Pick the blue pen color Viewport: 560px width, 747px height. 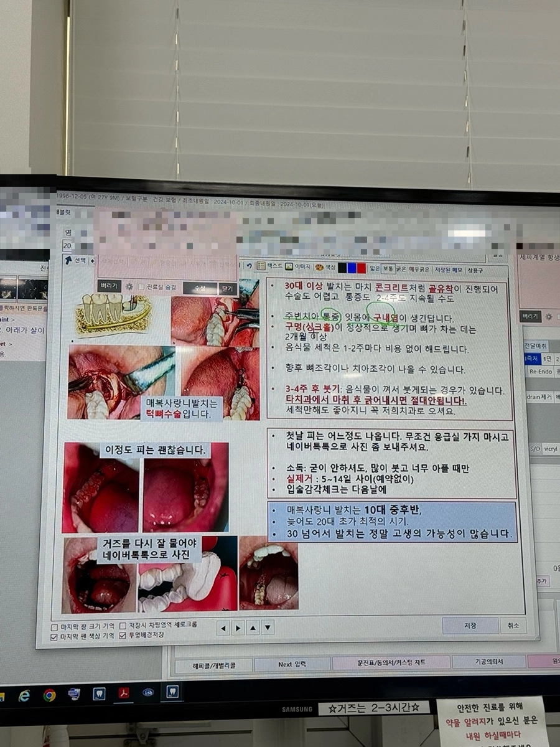click(x=352, y=268)
